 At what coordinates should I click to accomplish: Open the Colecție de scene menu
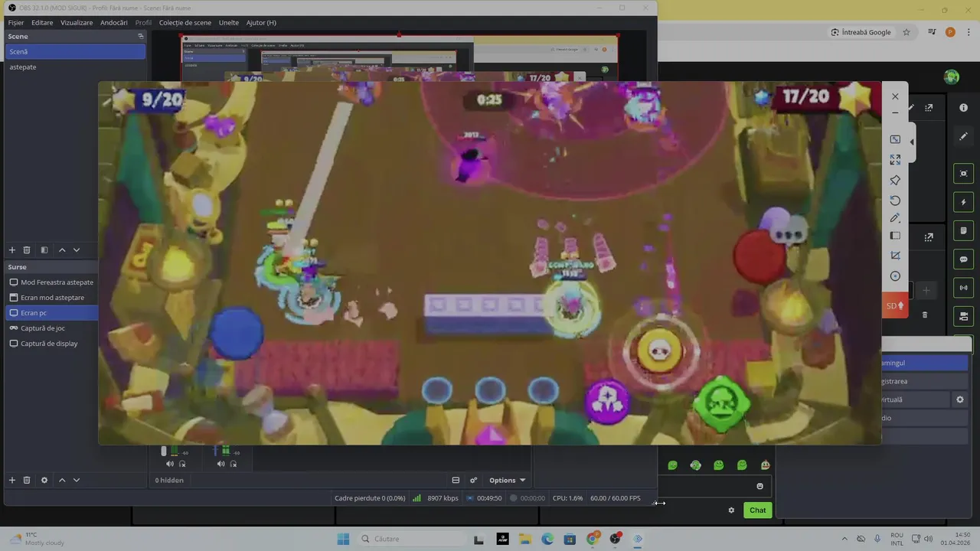[x=185, y=22]
